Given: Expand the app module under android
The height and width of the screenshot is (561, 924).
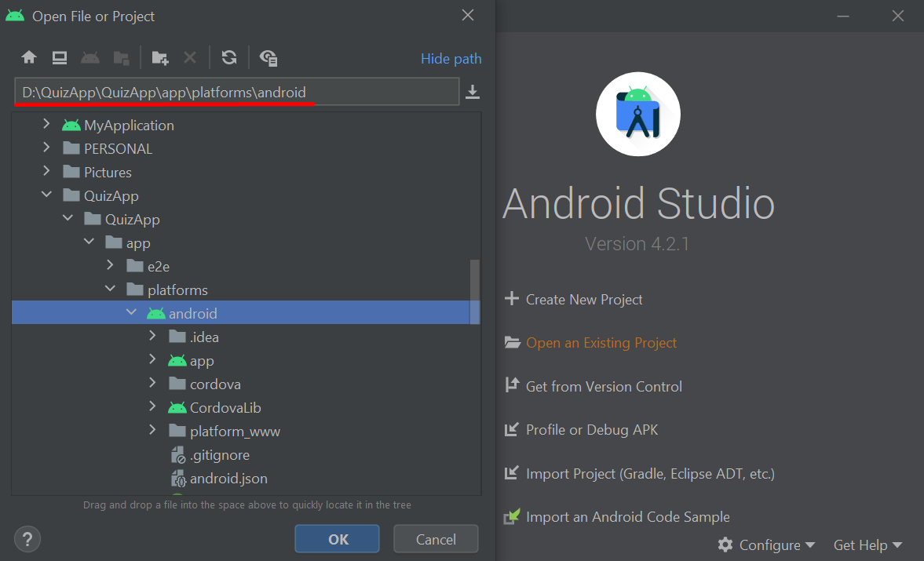Looking at the screenshot, I should coord(152,359).
